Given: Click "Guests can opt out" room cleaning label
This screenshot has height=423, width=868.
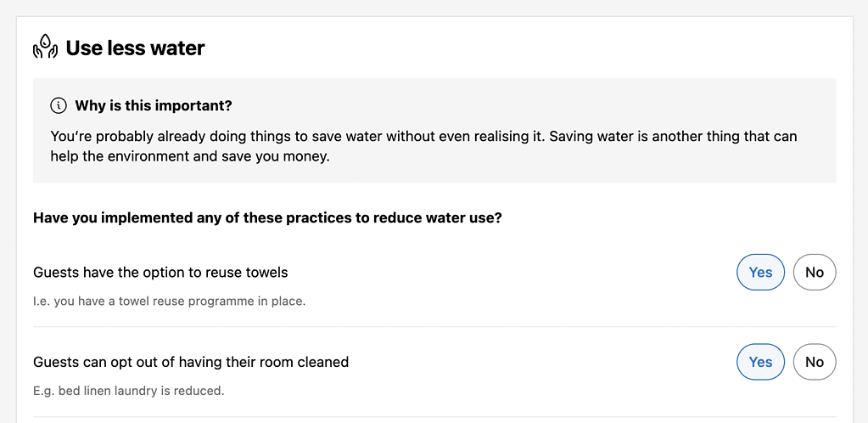Looking at the screenshot, I should pos(191,362).
